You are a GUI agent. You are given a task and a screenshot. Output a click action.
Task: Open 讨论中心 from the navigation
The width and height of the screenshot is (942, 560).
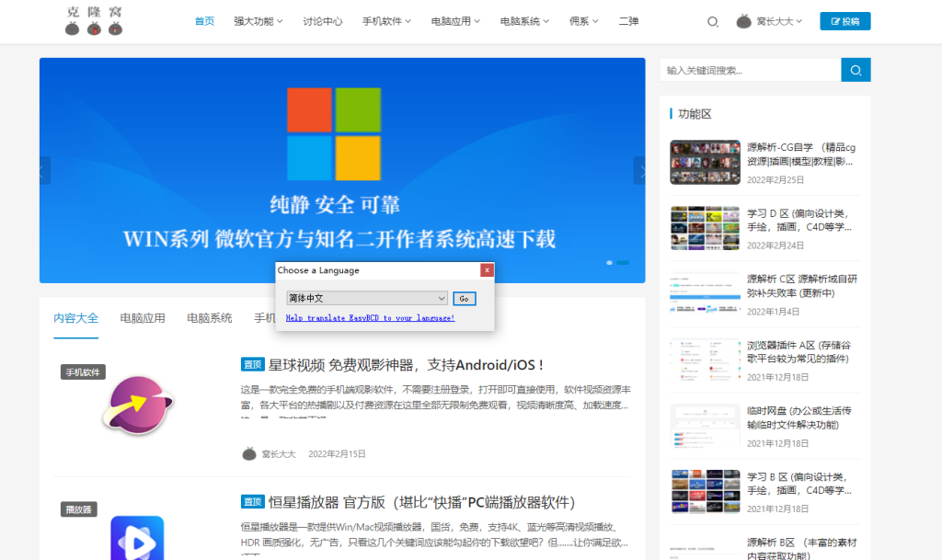click(x=323, y=21)
